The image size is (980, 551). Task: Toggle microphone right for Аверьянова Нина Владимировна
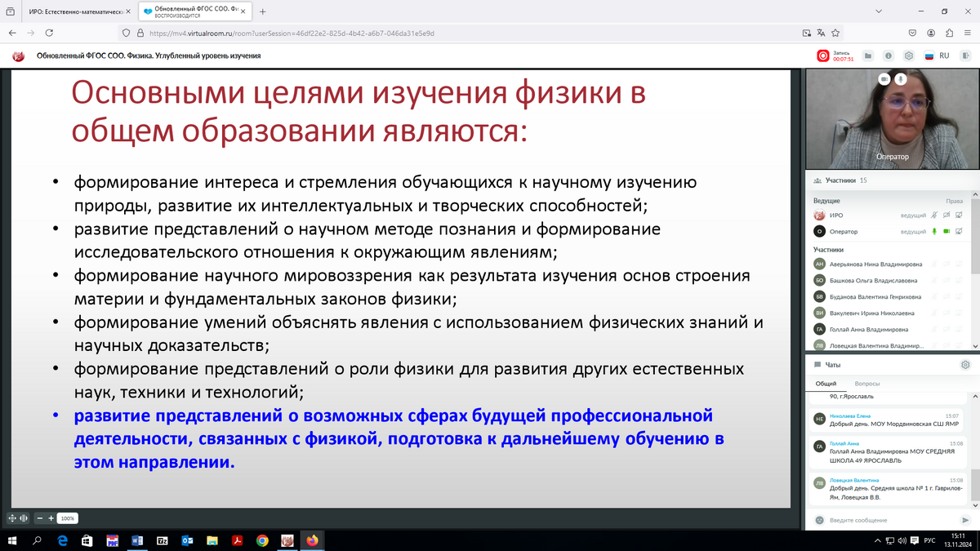[934, 264]
